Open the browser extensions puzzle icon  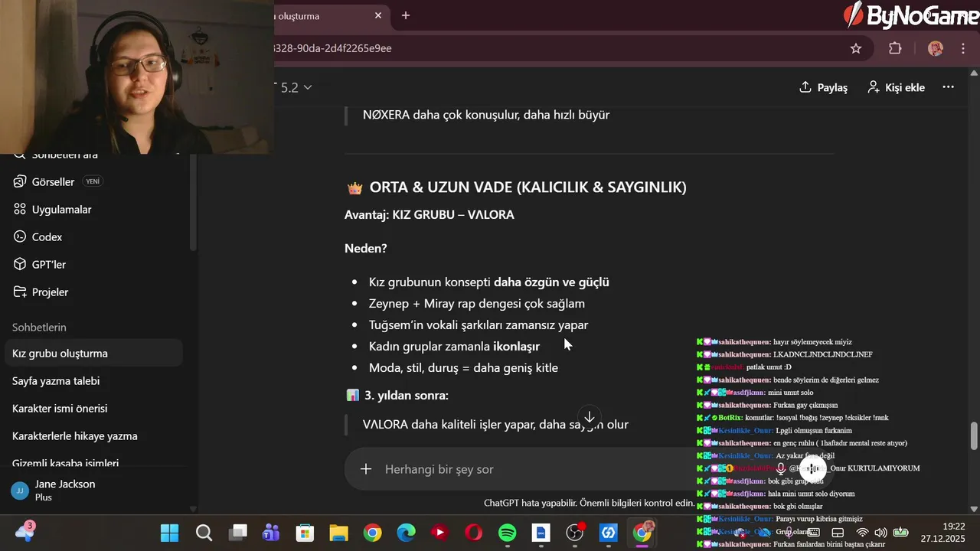[x=895, y=48]
